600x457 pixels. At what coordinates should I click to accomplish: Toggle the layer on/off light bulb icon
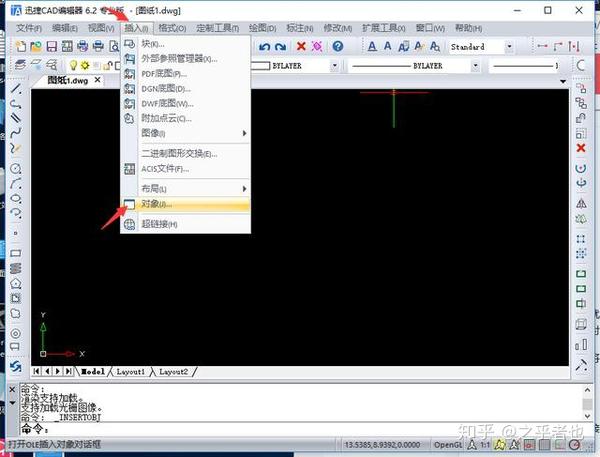[73, 65]
